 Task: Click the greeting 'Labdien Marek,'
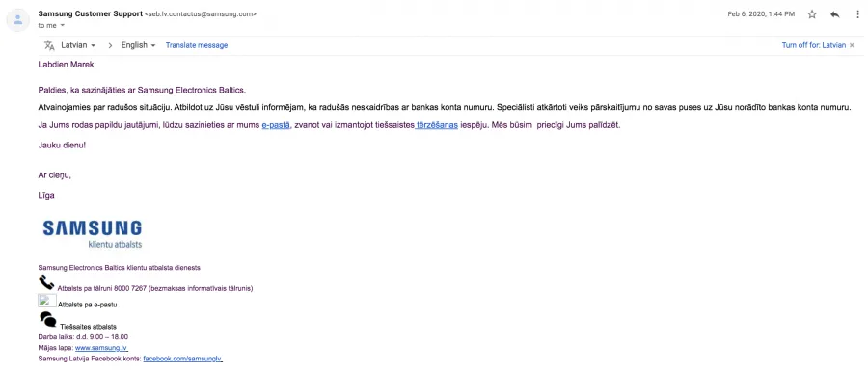coord(67,65)
